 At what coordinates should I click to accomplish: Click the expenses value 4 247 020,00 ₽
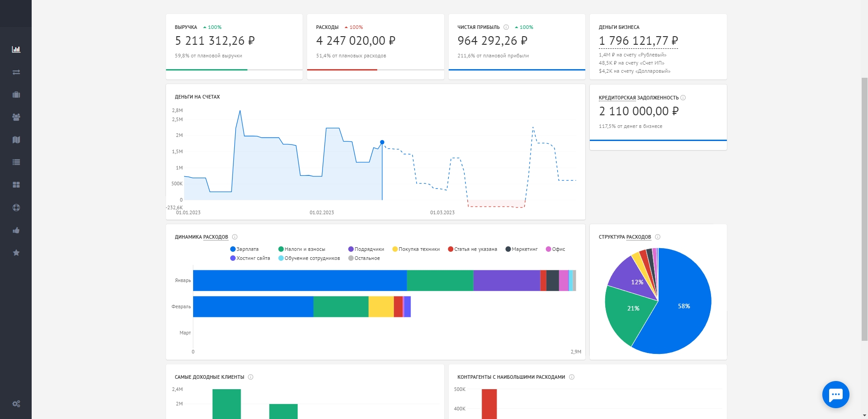[356, 41]
